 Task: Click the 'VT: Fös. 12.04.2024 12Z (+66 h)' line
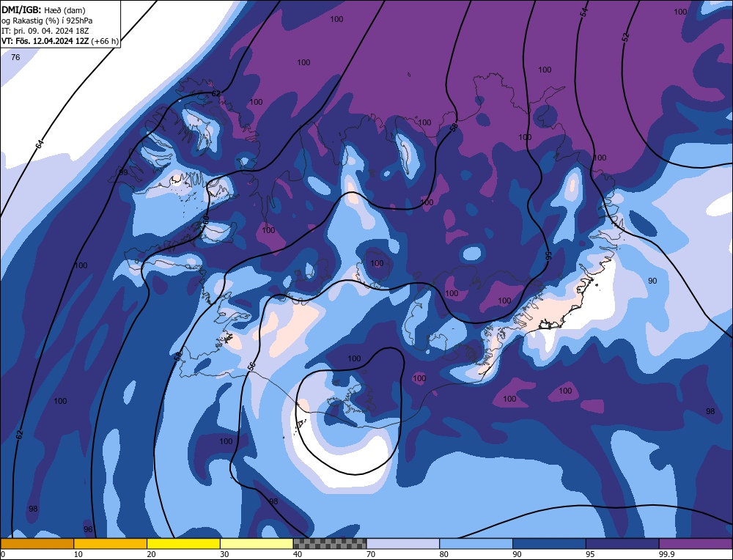click(x=60, y=41)
